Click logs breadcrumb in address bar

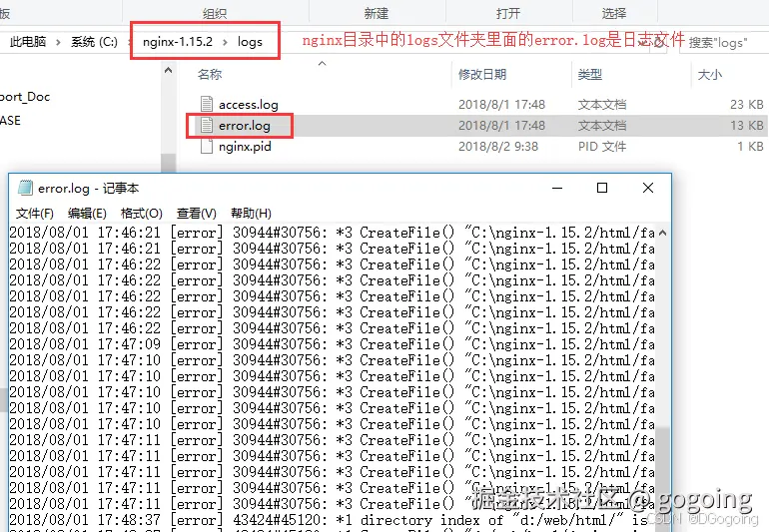click(250, 42)
